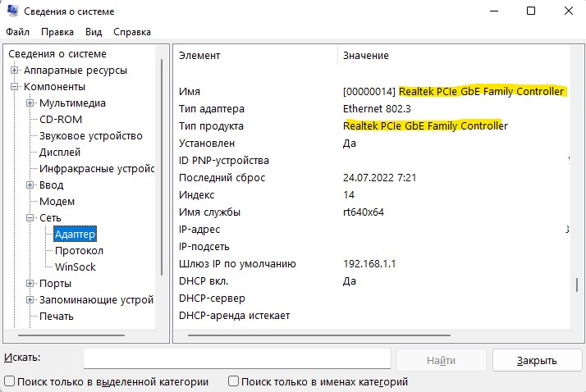Select the ID PNP-устройства row
Viewport: 586px width, 392px height.
pos(372,160)
